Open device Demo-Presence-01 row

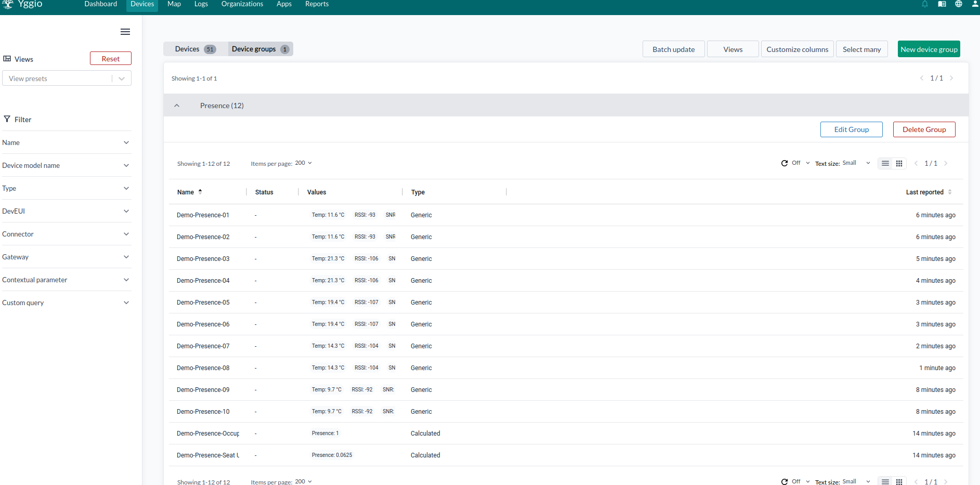click(566, 215)
